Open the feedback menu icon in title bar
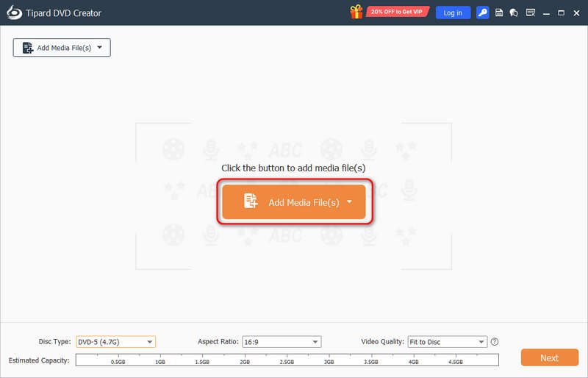This screenshot has height=378, width=588. pyautogui.click(x=530, y=13)
